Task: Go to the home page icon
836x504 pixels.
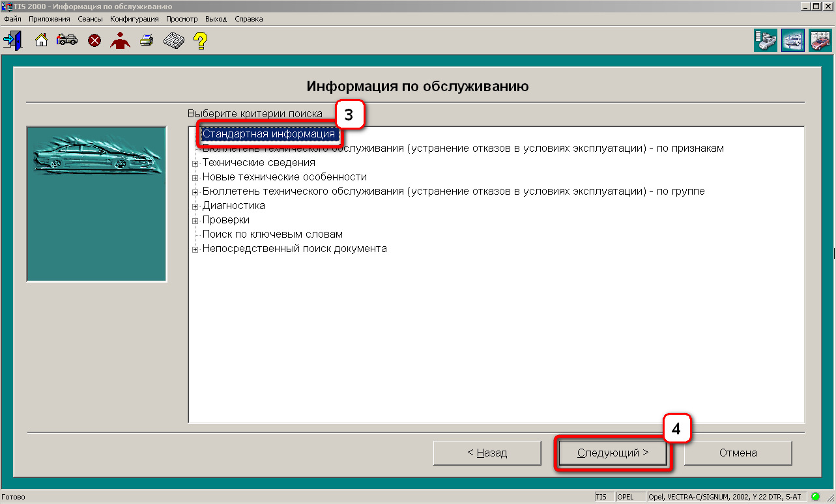Action: (41, 40)
